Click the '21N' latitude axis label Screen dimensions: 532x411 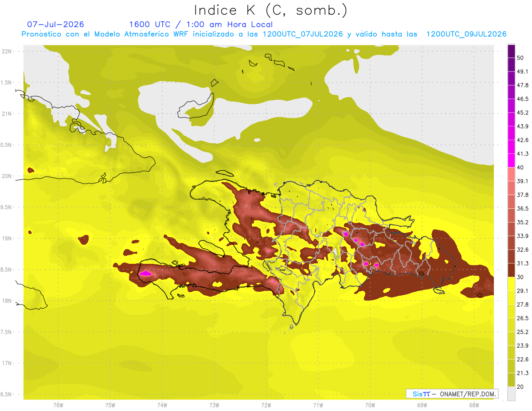pos(7,114)
